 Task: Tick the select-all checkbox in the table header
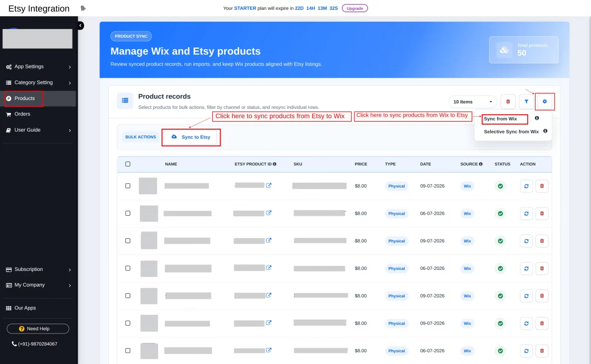click(x=128, y=164)
